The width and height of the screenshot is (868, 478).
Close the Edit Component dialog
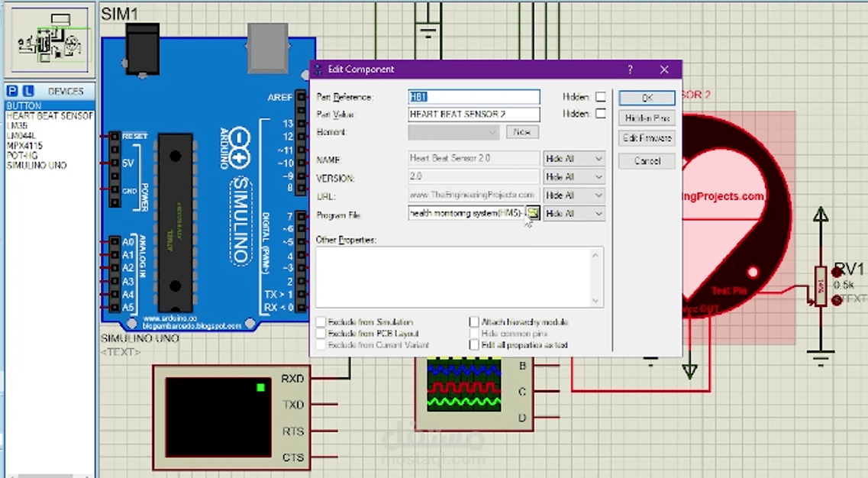[x=664, y=69]
